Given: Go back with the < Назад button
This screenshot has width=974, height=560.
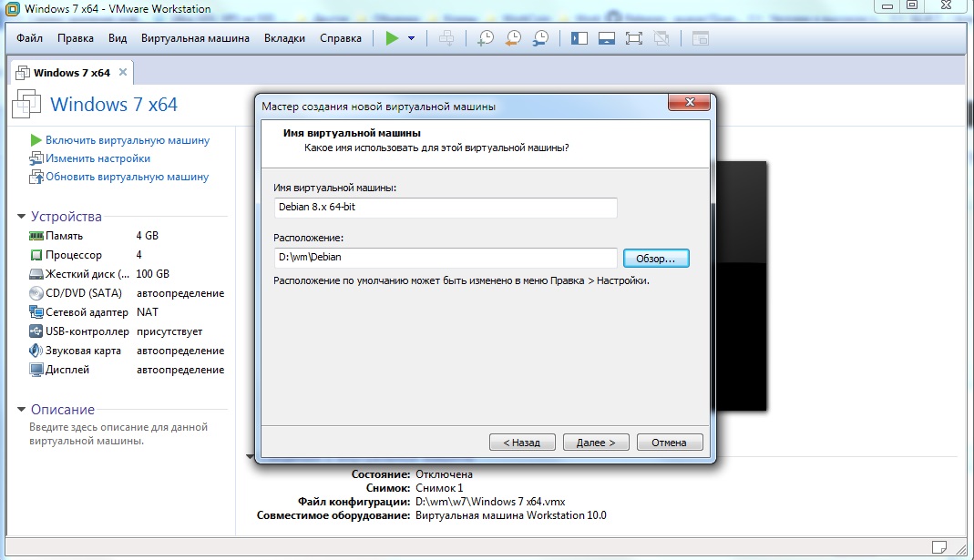Looking at the screenshot, I should pyautogui.click(x=522, y=442).
